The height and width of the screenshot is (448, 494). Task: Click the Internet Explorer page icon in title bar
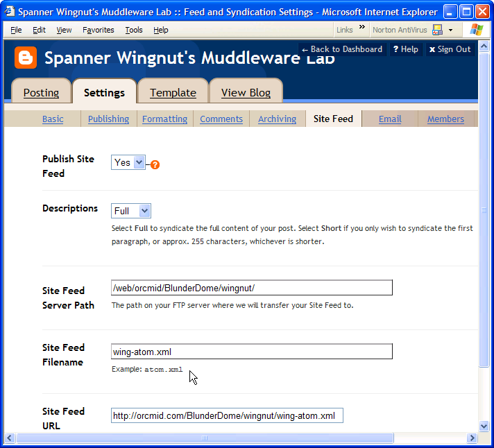pyautogui.click(x=10, y=12)
